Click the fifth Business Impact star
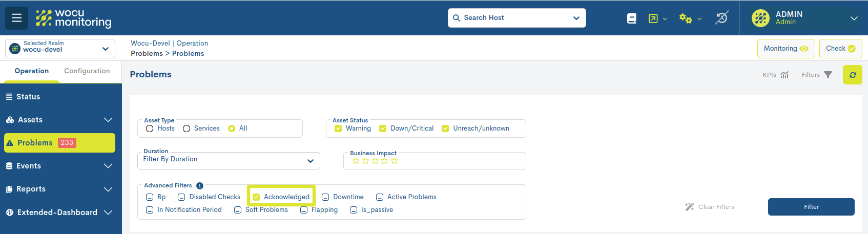The height and width of the screenshot is (234, 868). pyautogui.click(x=394, y=161)
